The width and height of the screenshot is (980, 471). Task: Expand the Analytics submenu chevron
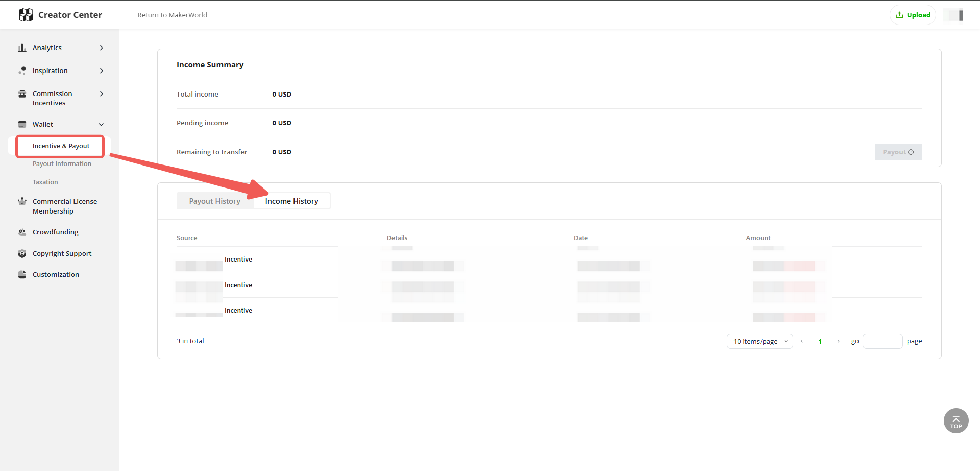tap(102, 48)
